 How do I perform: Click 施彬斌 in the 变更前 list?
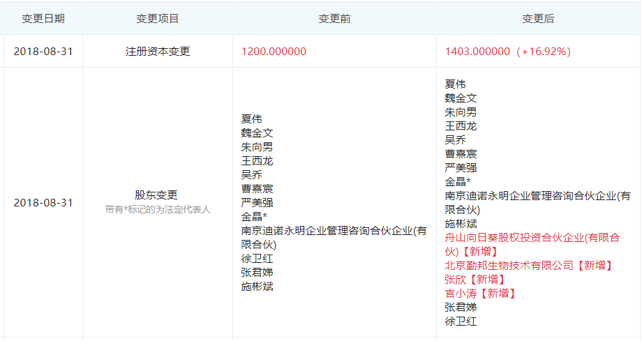257,287
